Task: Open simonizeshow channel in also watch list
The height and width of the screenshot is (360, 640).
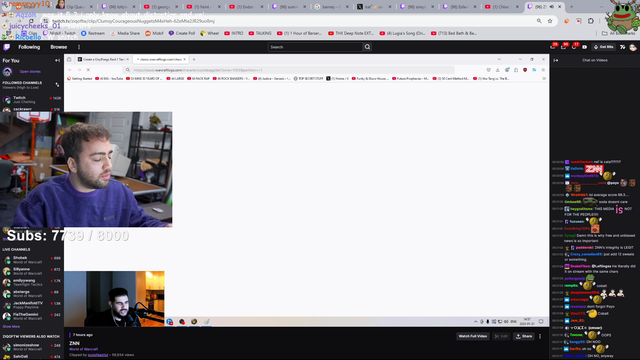Action: tap(31, 347)
